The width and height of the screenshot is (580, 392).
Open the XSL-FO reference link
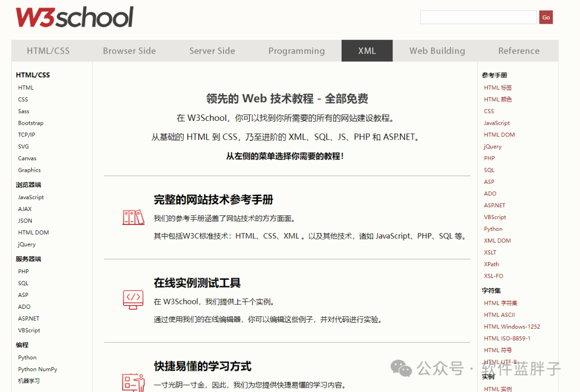[494, 276]
